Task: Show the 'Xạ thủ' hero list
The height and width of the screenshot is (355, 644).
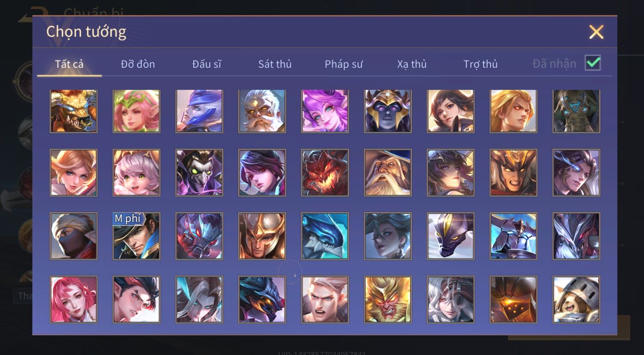Action: click(x=412, y=64)
